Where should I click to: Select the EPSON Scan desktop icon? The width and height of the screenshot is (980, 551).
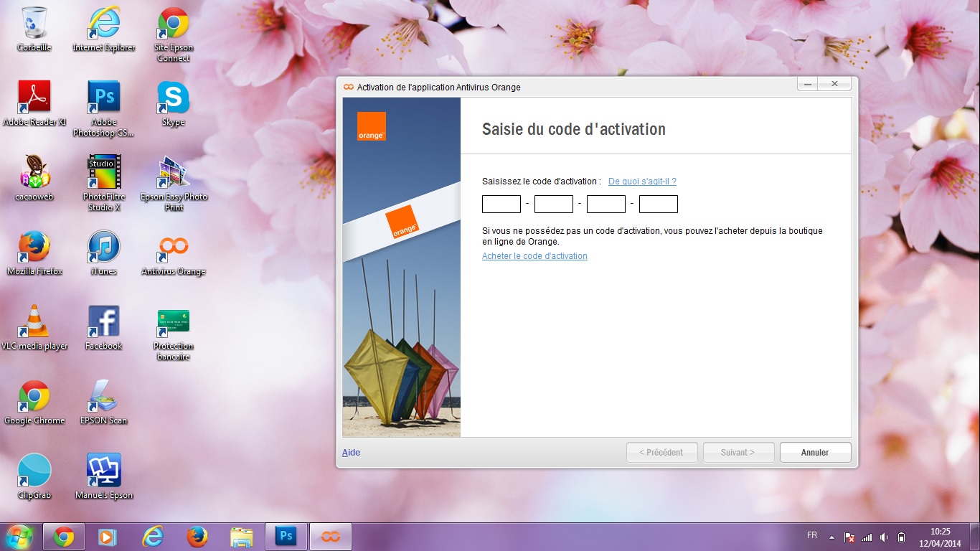click(x=104, y=402)
